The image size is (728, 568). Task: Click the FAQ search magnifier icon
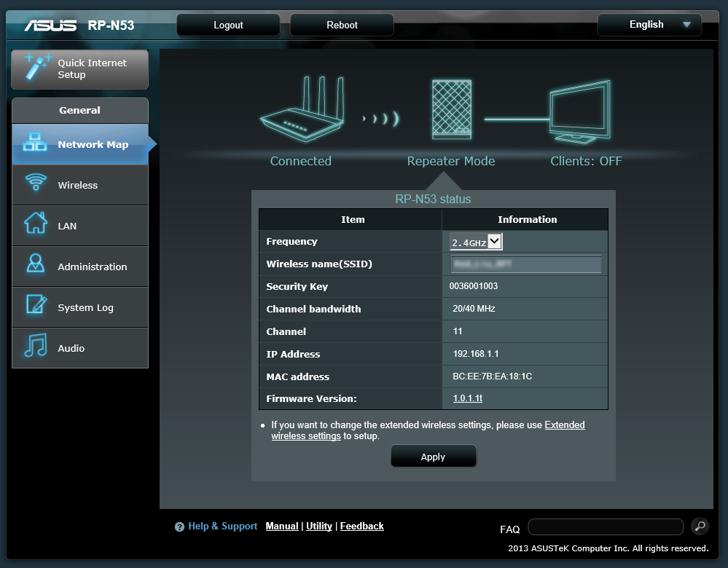[x=700, y=526]
